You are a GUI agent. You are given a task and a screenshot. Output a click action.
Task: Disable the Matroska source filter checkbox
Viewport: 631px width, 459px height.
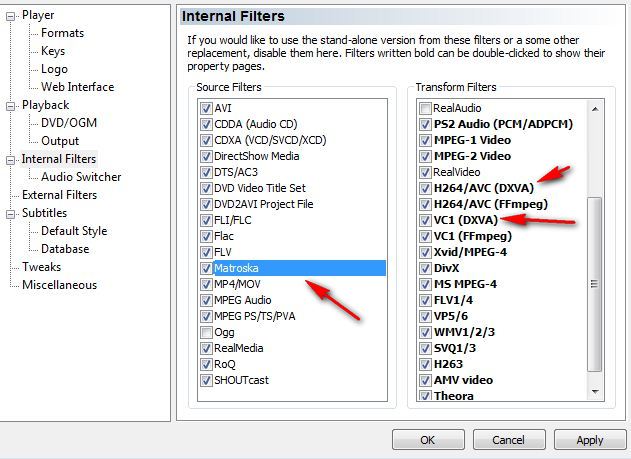click(206, 268)
